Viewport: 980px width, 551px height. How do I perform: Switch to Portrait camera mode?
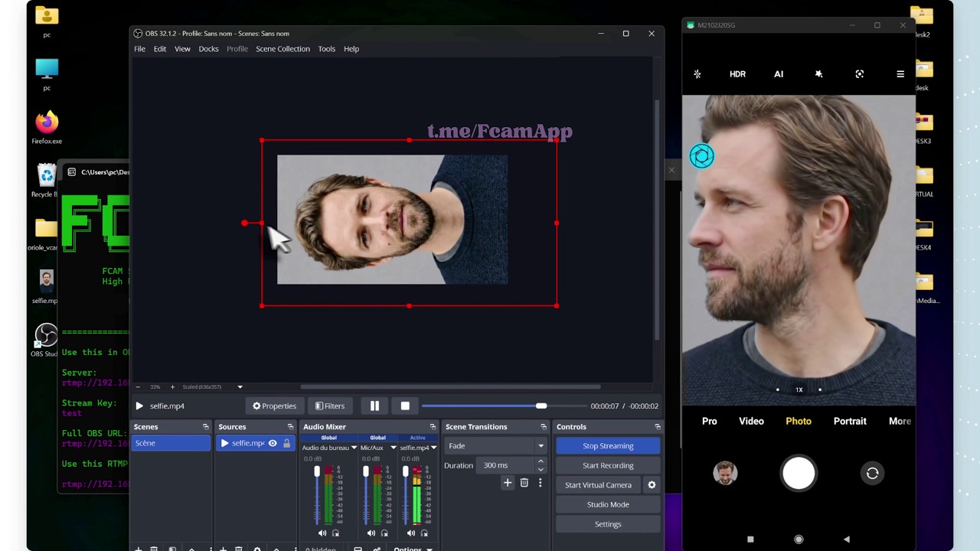(x=850, y=421)
